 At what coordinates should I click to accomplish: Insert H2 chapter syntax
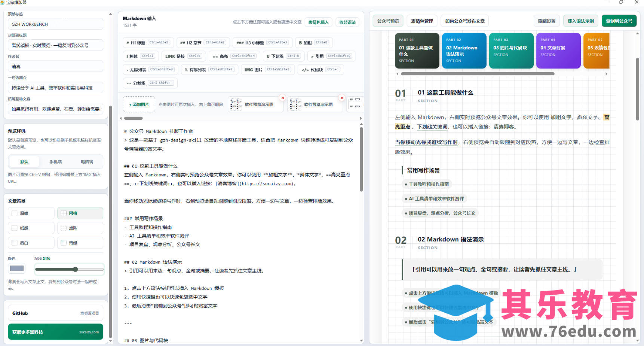(203, 43)
